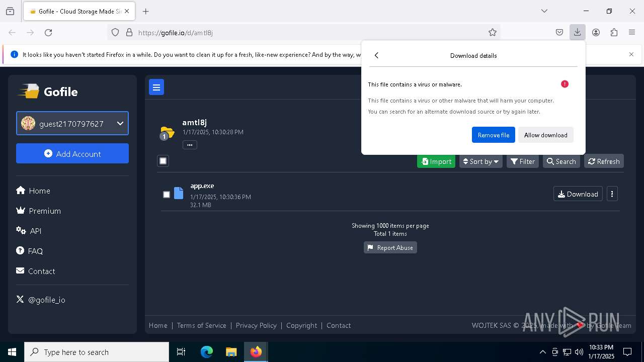Image resolution: width=644 pixels, height=362 pixels.
Task: Open API in the sidebar
Action: tap(29, 231)
